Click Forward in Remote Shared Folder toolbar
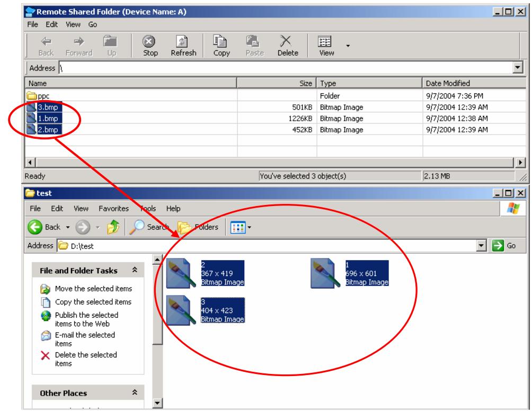This screenshot has height=411, width=532. click(x=79, y=46)
